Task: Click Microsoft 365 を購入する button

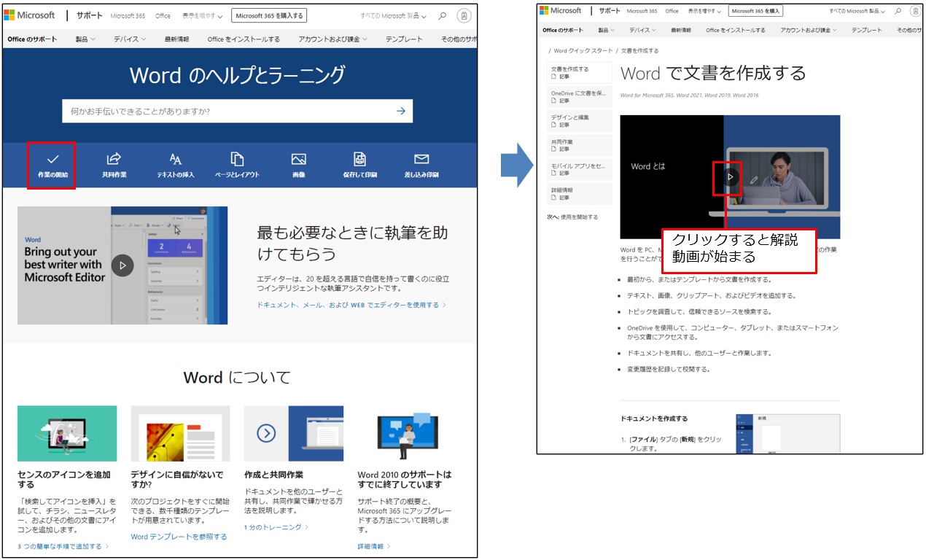Action: (269, 15)
